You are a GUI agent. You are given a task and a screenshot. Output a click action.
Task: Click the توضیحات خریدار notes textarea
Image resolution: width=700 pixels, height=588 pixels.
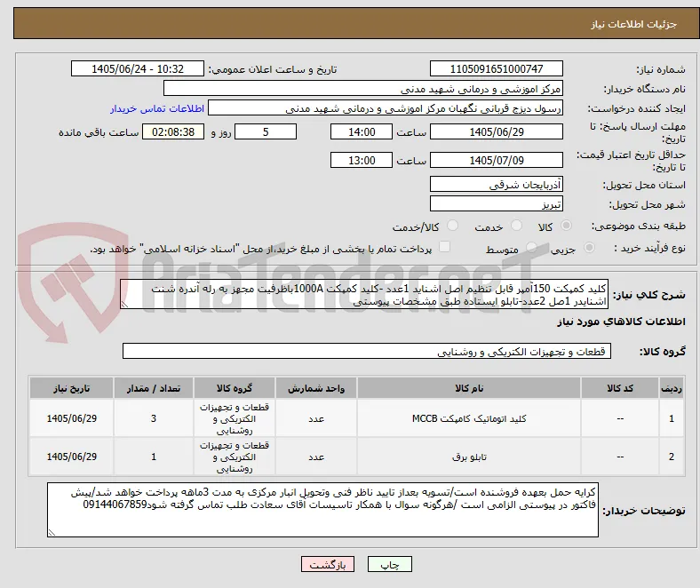pyautogui.click(x=322, y=510)
